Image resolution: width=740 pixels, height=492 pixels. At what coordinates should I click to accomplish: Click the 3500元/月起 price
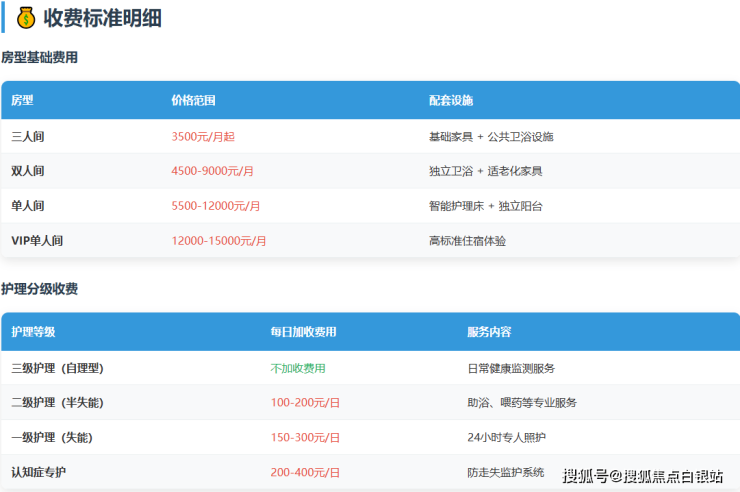point(203,136)
